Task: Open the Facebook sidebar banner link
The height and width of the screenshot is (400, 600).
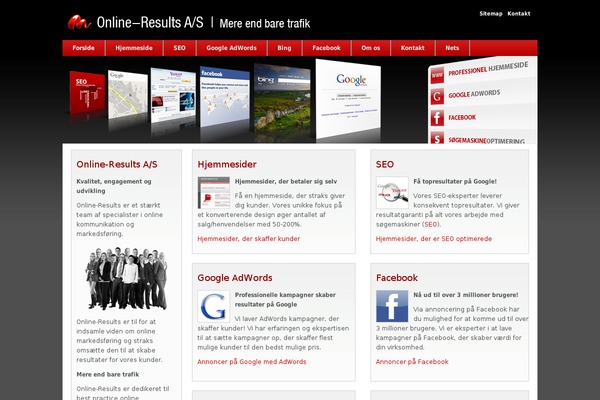Action: 462,118
